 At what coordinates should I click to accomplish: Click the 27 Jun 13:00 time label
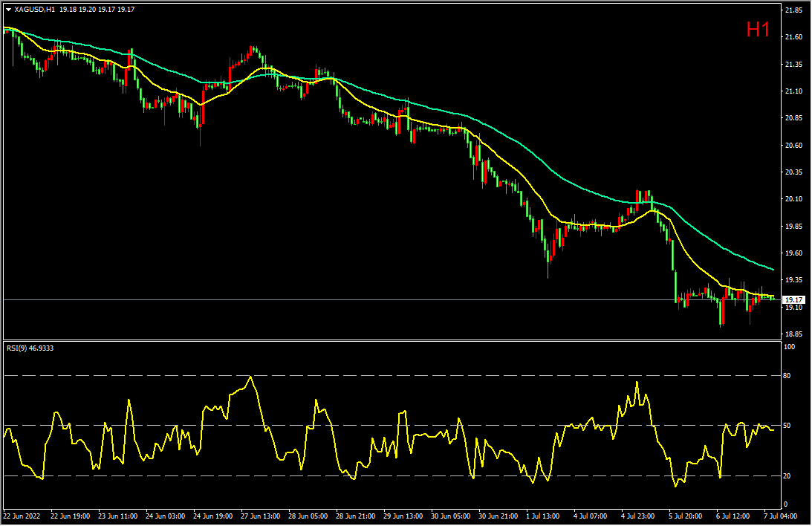(x=261, y=516)
